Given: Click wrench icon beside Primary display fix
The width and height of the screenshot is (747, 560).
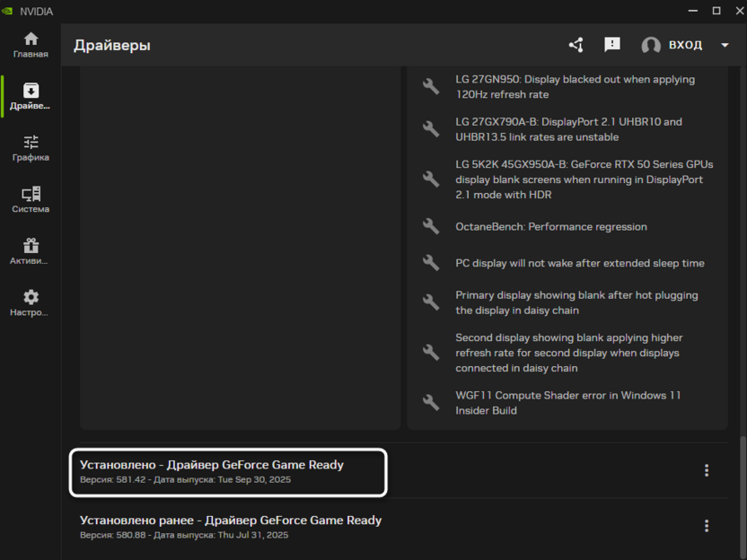Looking at the screenshot, I should [431, 302].
